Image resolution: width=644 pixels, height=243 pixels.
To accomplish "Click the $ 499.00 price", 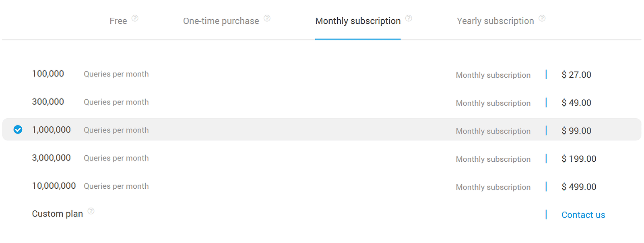I will (578, 187).
